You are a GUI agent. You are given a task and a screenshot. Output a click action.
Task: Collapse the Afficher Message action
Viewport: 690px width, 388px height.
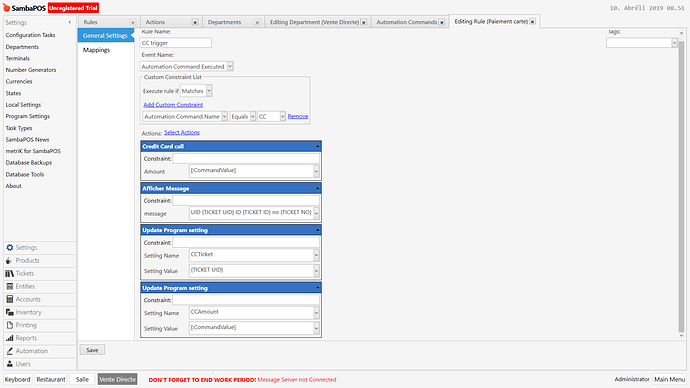click(x=317, y=188)
